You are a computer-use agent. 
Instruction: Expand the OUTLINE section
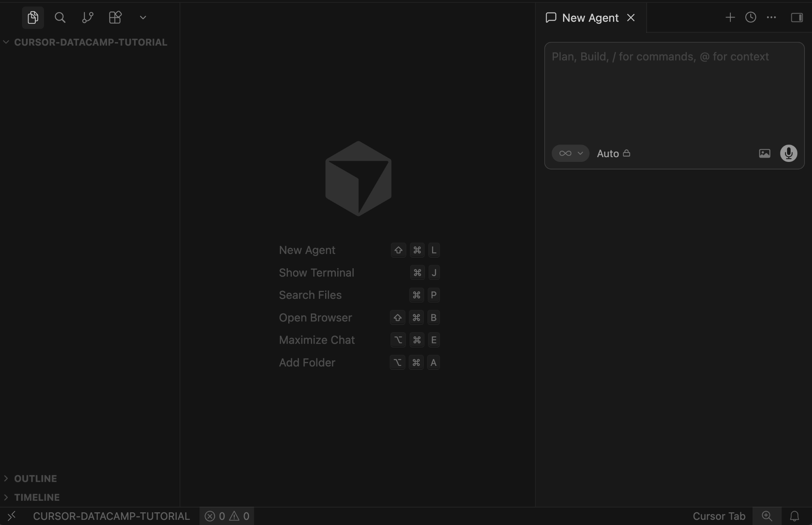tap(90, 479)
